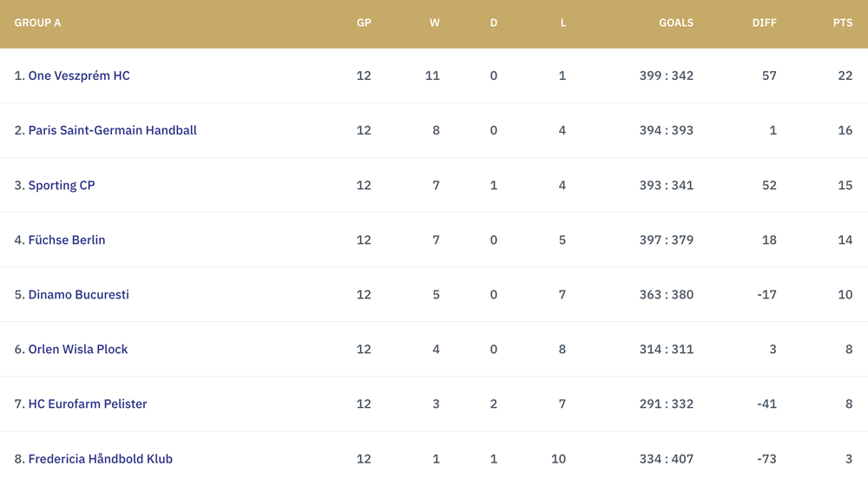Click the GP column header
The image size is (868, 479).
point(364,23)
